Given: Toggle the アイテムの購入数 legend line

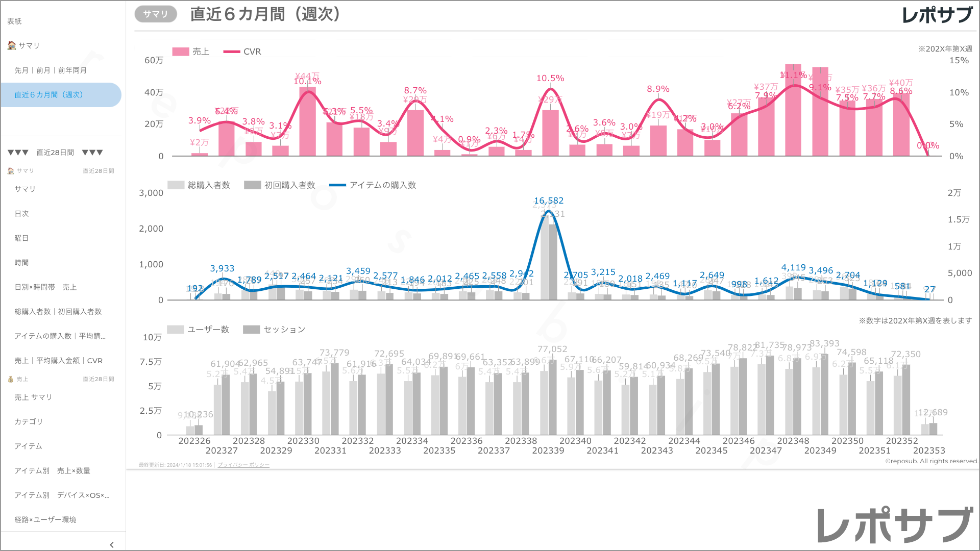Looking at the screenshot, I should 337,185.
